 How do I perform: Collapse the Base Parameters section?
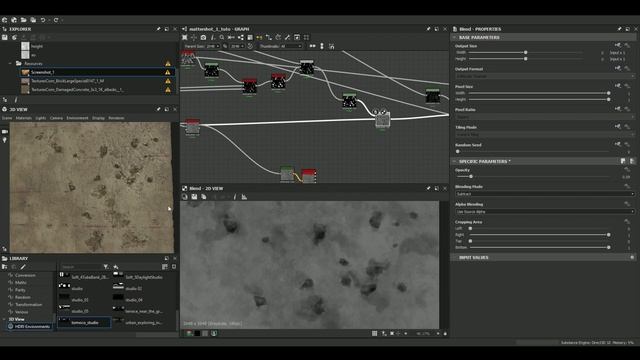454,37
